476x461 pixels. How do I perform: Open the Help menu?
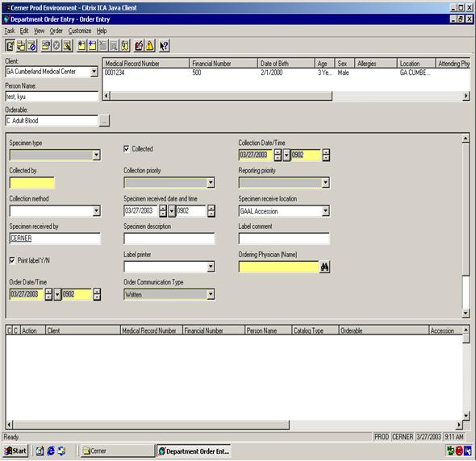[102, 31]
